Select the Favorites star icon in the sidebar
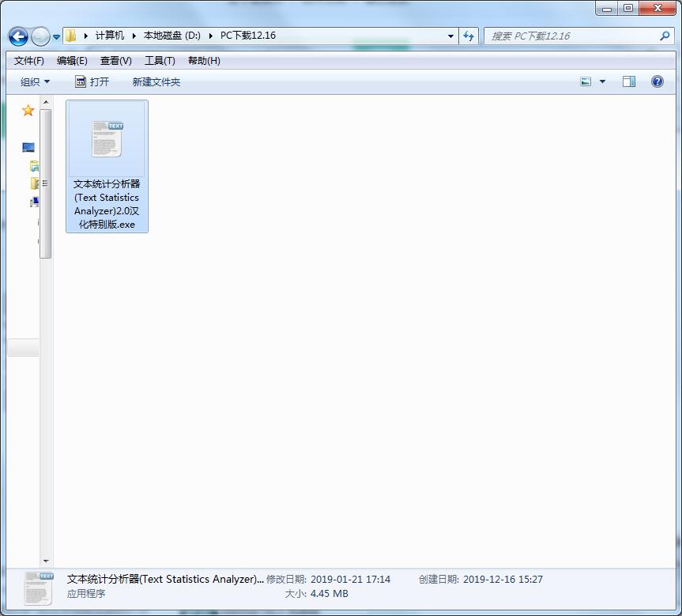682x616 pixels. click(x=27, y=110)
